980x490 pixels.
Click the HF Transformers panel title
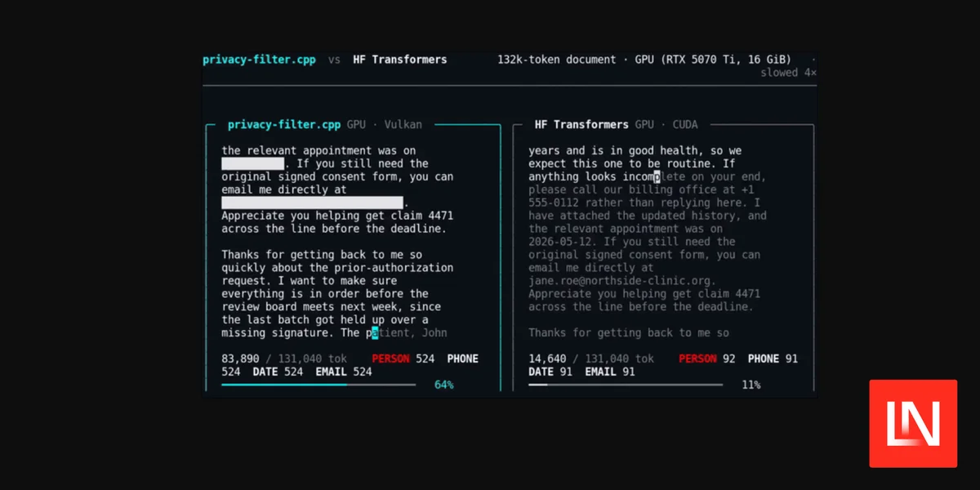click(581, 125)
